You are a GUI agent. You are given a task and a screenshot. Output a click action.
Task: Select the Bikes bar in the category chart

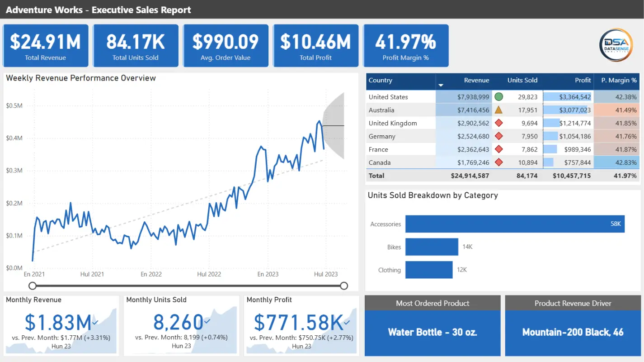pyautogui.click(x=432, y=247)
